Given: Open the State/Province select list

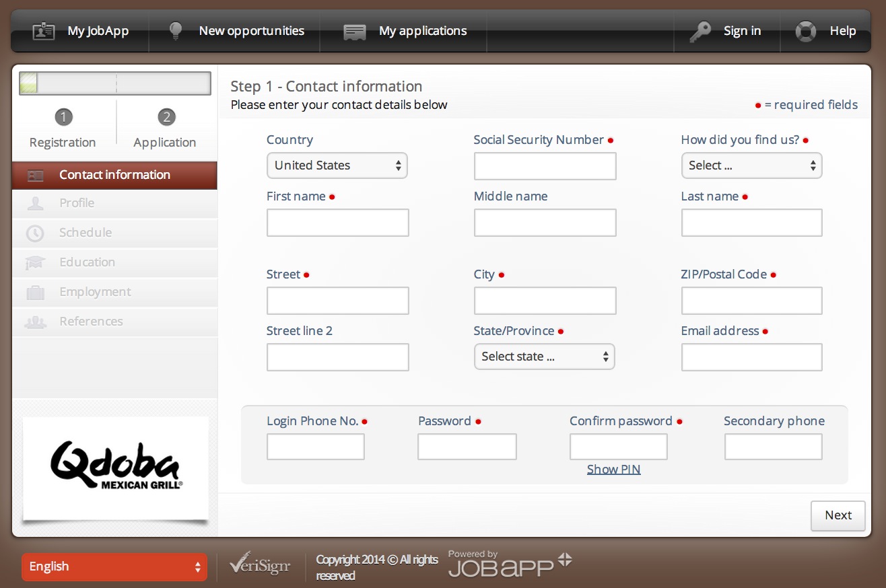Looking at the screenshot, I should tap(544, 357).
